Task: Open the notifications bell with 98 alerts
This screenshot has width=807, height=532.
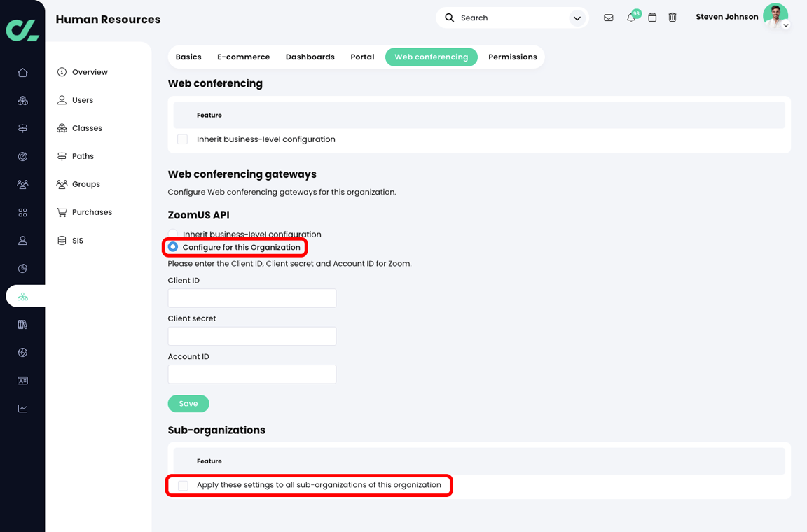Action: [x=630, y=17]
